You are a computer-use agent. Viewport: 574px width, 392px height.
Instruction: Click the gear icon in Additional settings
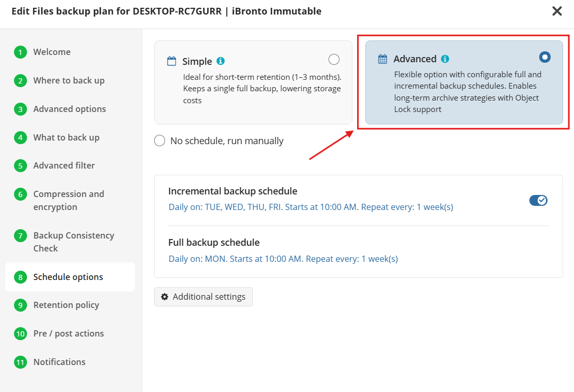point(165,297)
